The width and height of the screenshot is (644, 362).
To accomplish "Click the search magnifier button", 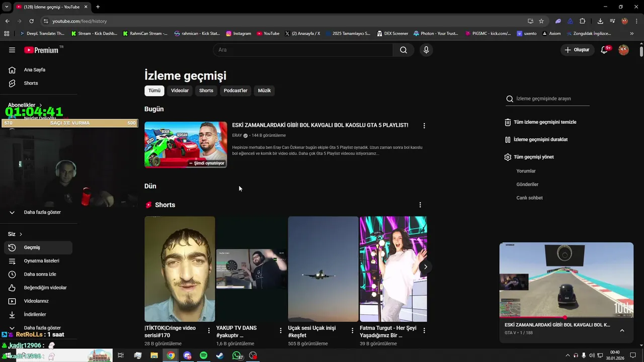I will click(404, 50).
